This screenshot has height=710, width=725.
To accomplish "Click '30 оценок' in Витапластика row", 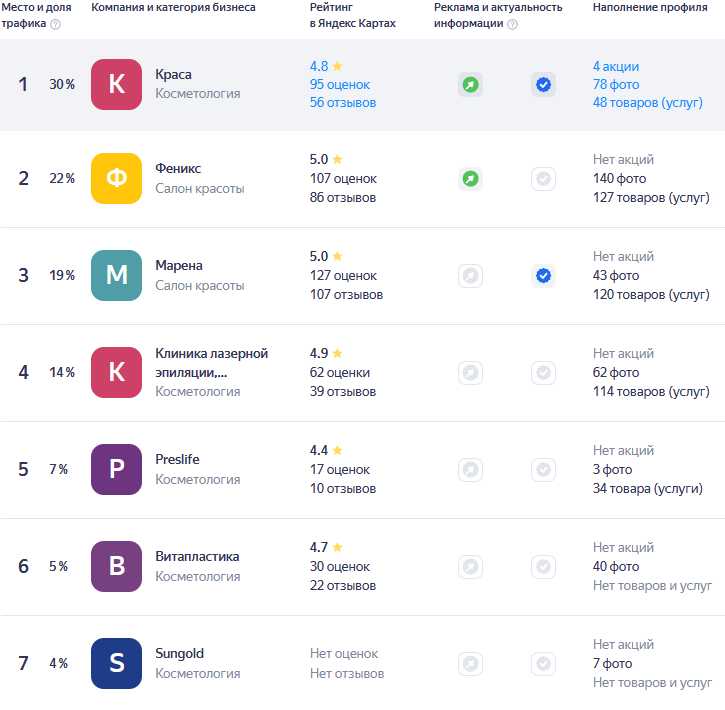I will 340,567.
